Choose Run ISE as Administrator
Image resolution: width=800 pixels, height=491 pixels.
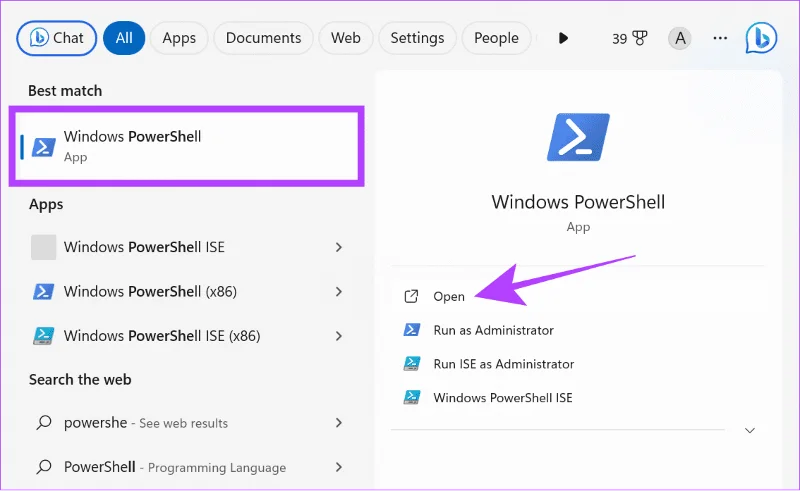578,364
